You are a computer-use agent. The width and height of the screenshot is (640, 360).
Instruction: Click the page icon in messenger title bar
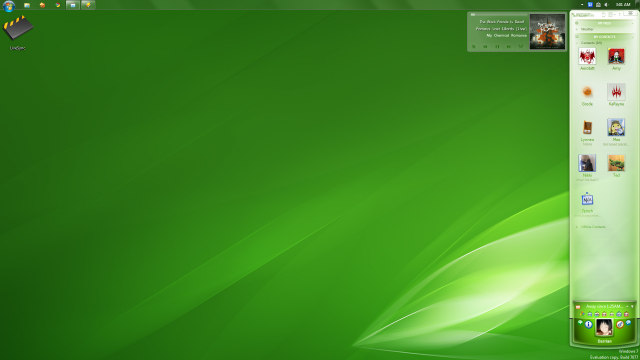click(x=604, y=15)
